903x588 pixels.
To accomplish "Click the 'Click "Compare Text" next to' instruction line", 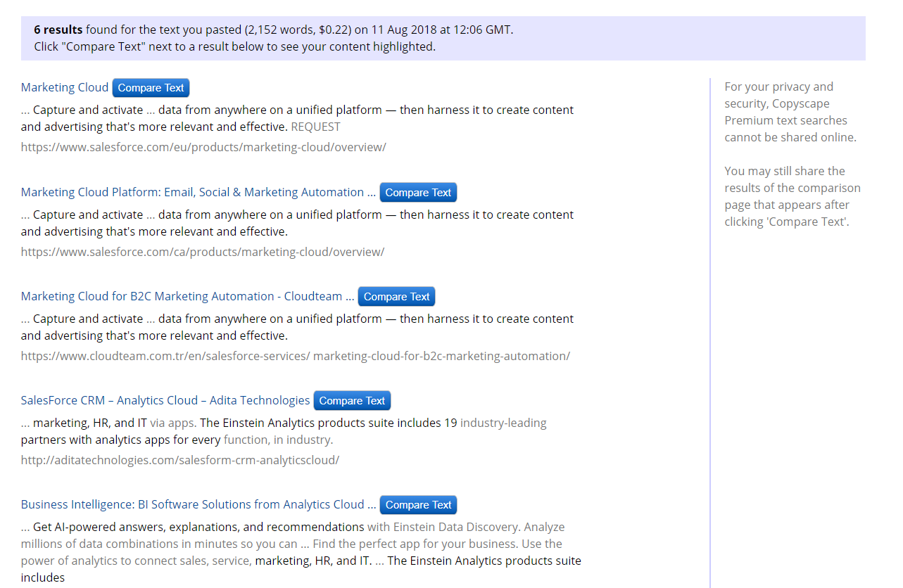I will pyautogui.click(x=235, y=46).
